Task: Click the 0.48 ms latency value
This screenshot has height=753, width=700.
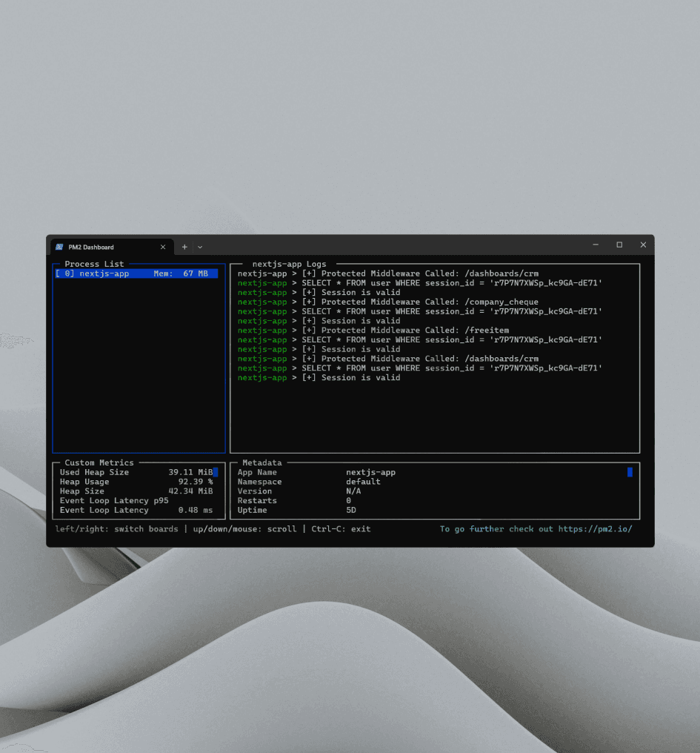Action: point(196,510)
